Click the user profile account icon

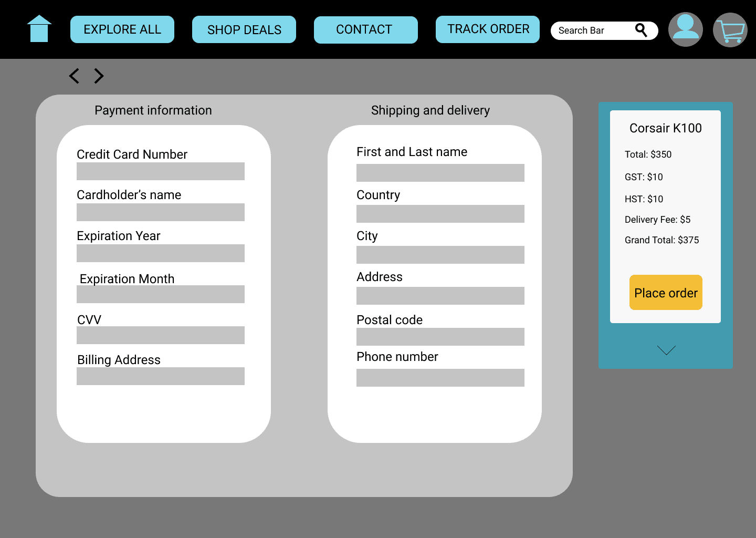click(x=685, y=29)
